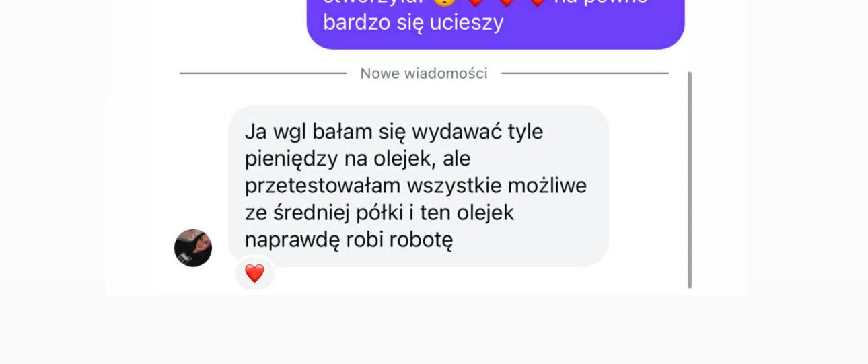Click the last heart emoji in the purple bubble

(537, 2)
